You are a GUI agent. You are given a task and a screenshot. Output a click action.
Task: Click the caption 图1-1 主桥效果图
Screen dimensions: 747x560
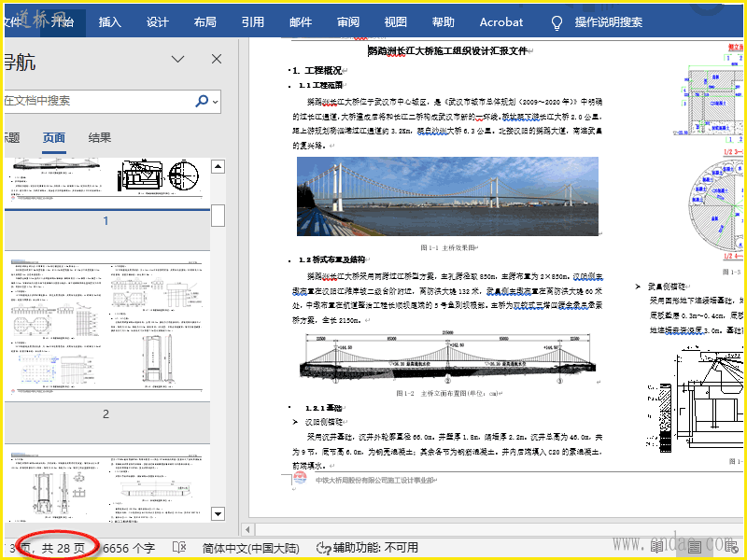pyautogui.click(x=448, y=247)
